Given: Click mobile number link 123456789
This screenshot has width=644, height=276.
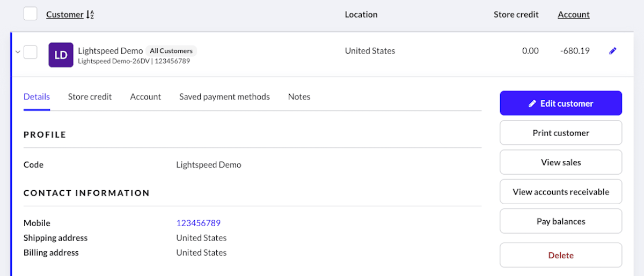Looking at the screenshot, I should 198,223.
